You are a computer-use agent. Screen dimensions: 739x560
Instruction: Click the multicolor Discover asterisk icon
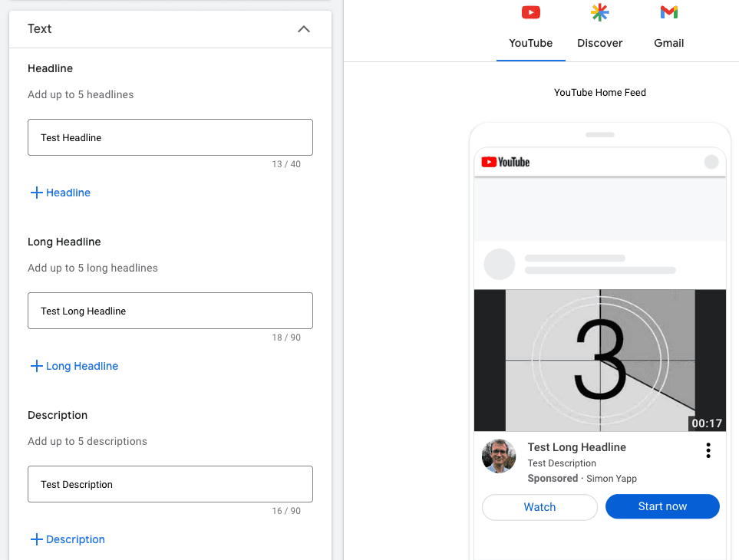pyautogui.click(x=599, y=12)
